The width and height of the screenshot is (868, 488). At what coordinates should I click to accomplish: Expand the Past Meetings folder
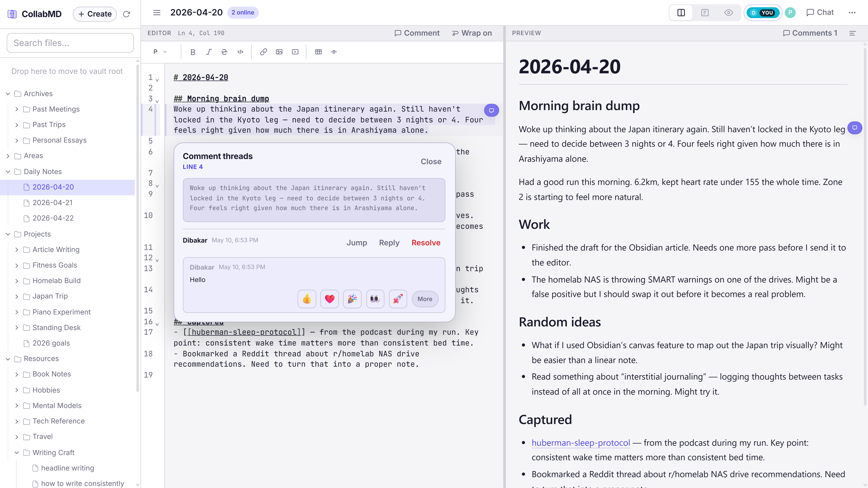pyautogui.click(x=17, y=109)
